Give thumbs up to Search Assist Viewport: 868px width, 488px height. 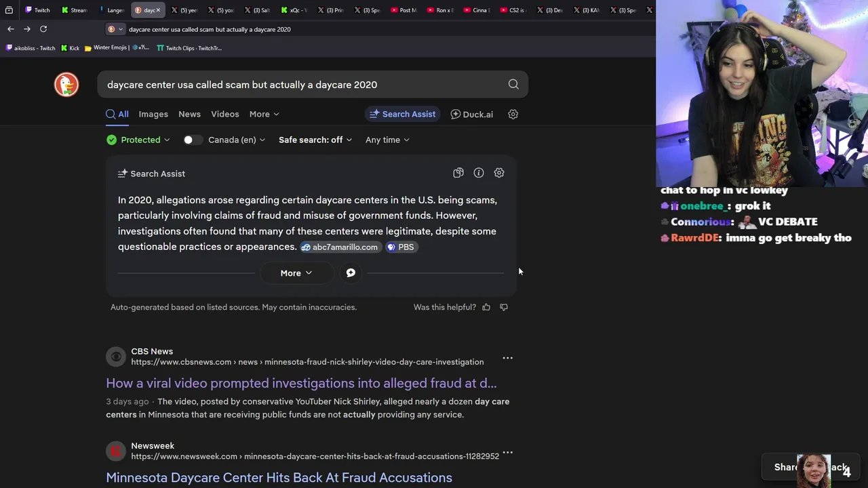pos(486,307)
